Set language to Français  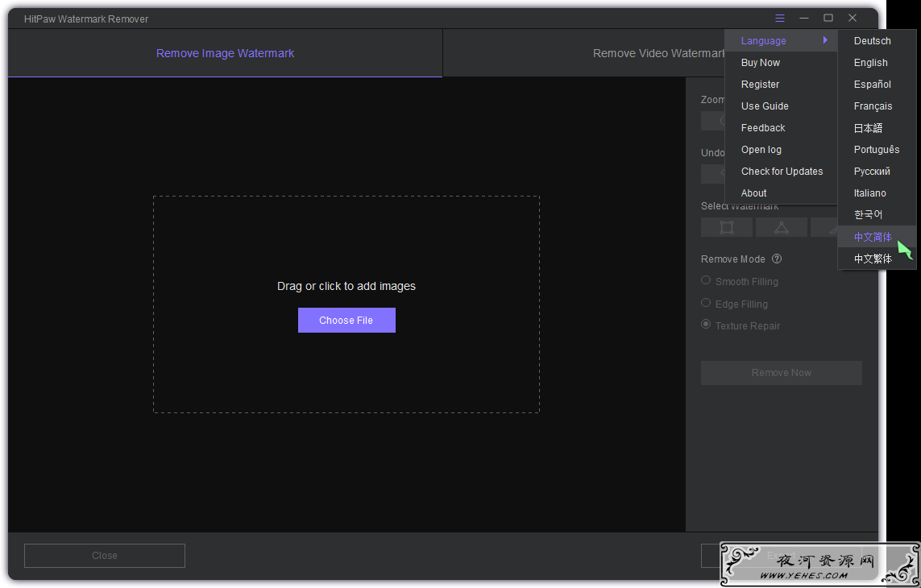click(x=877, y=106)
